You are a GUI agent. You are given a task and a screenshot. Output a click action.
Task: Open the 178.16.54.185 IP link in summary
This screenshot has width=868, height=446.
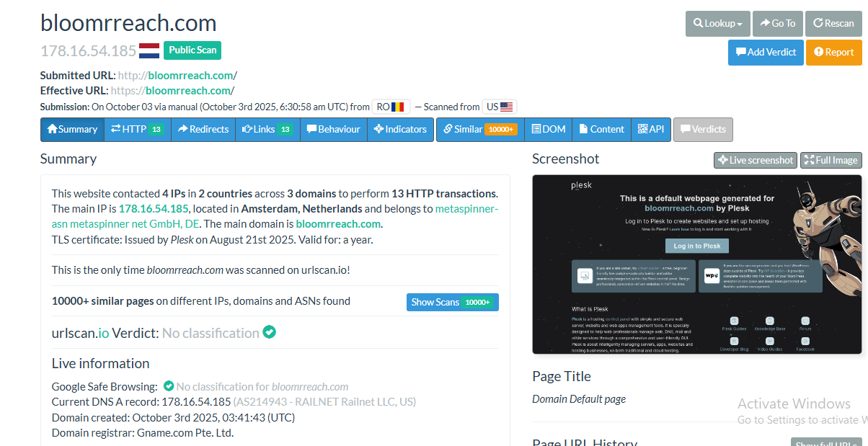tap(154, 208)
